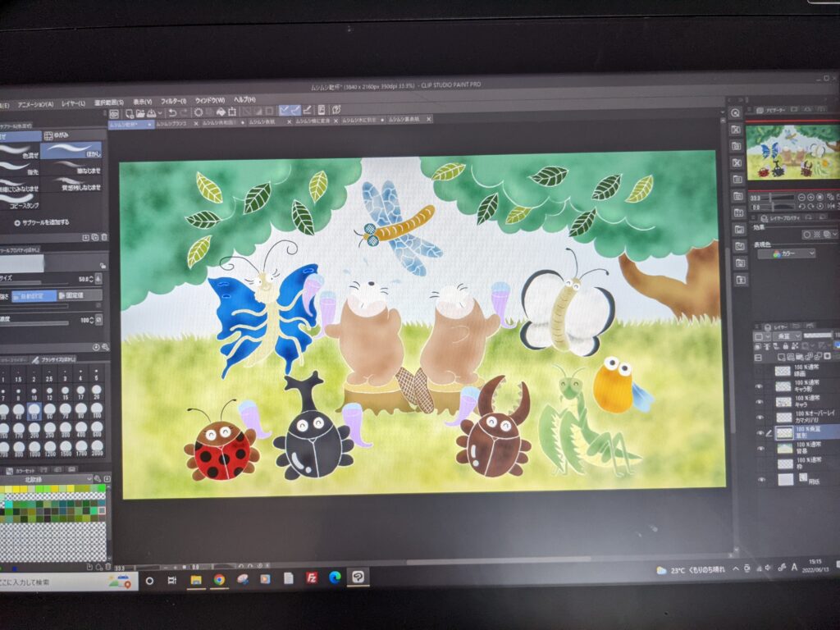Click the Scale/Rotate transform icon
The height and width of the screenshot is (630, 840).
[232, 112]
